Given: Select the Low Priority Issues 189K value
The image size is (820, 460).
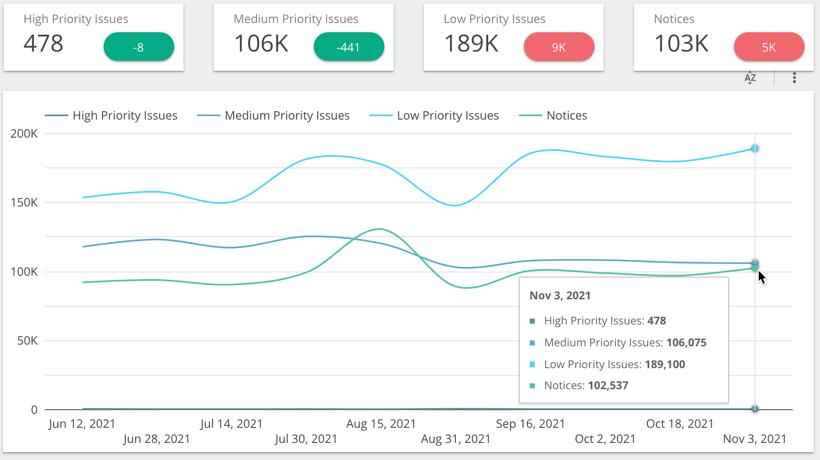Looking at the screenshot, I should tap(471, 44).
